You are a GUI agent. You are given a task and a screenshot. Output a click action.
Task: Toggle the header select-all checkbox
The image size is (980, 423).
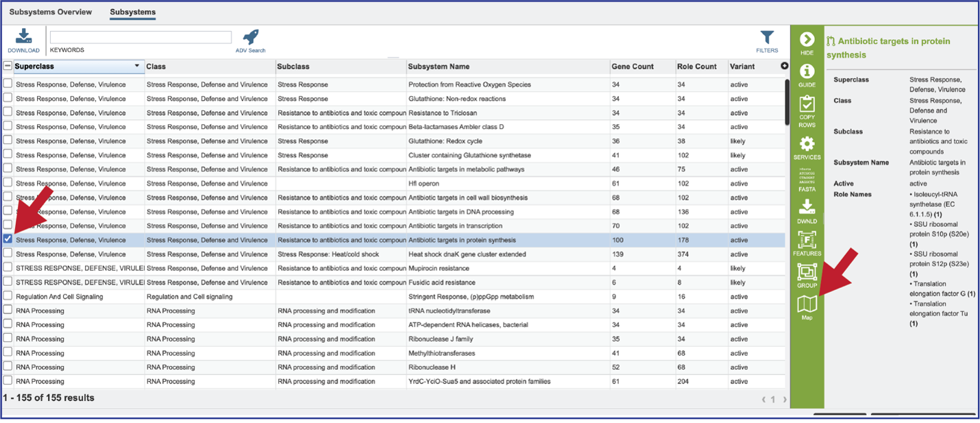(x=8, y=67)
